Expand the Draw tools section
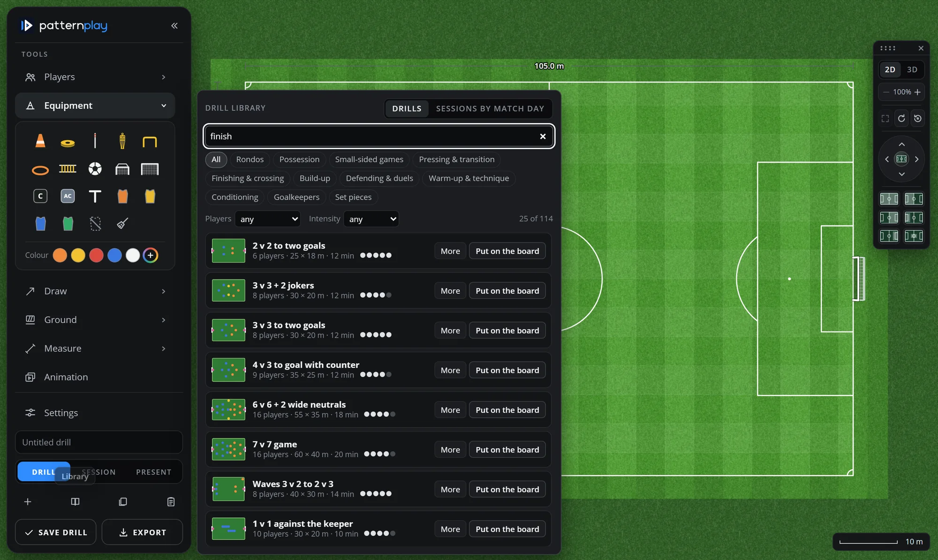The height and width of the screenshot is (560, 938). 95,291
